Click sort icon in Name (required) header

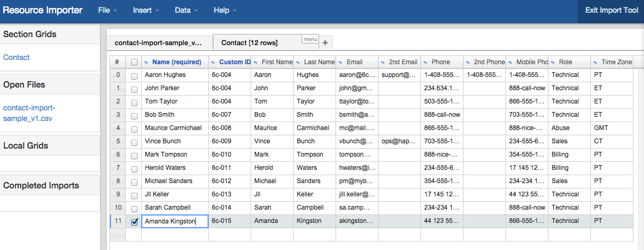click(147, 63)
